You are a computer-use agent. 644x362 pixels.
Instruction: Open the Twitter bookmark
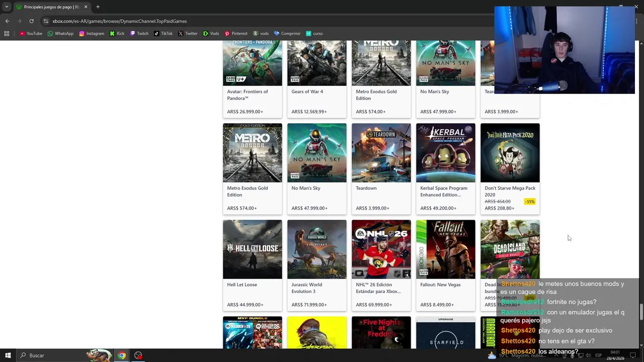tap(188, 34)
